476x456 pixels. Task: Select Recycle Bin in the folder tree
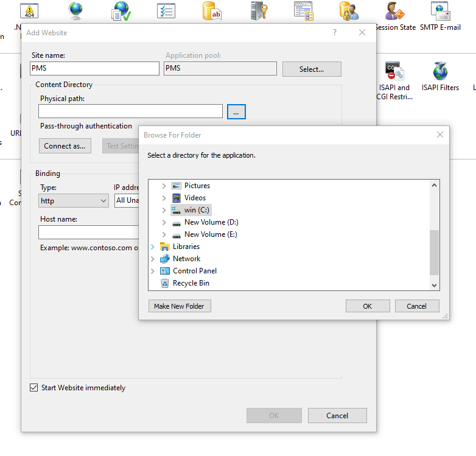click(191, 283)
